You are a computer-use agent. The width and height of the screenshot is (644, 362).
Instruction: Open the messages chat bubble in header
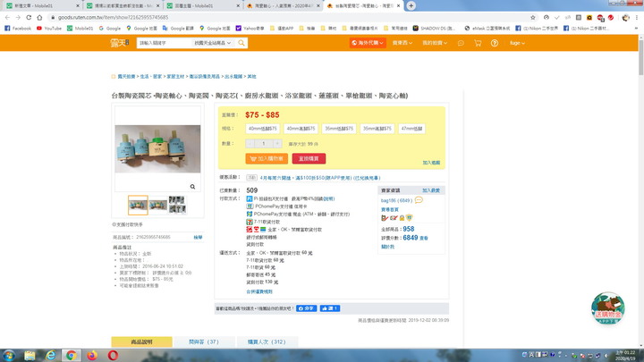tap(461, 43)
